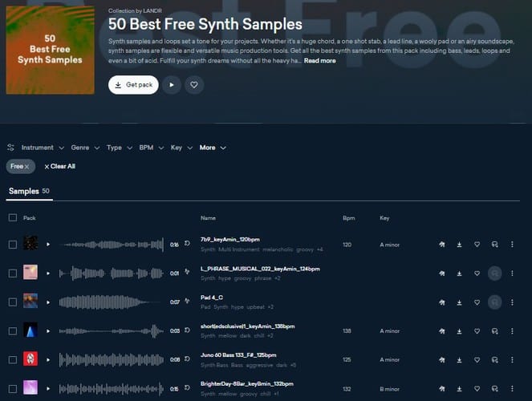Screen dimensions: 532x401
Task: Like the Juno 60 Bass sample
Action: (477, 359)
